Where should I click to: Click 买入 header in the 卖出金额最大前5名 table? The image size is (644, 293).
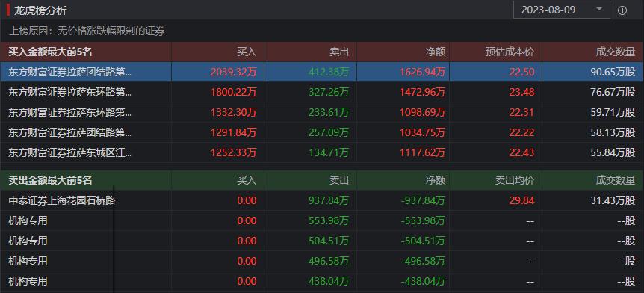247,180
